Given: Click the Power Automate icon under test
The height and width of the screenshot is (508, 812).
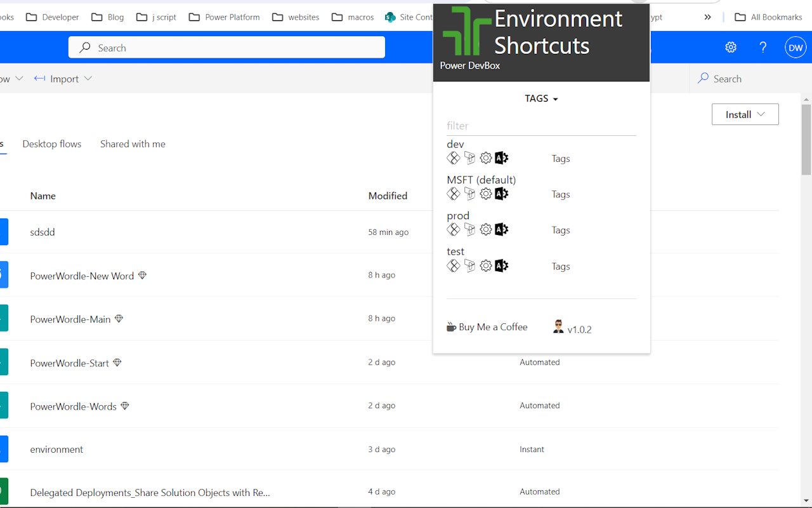Looking at the screenshot, I should [x=469, y=265].
